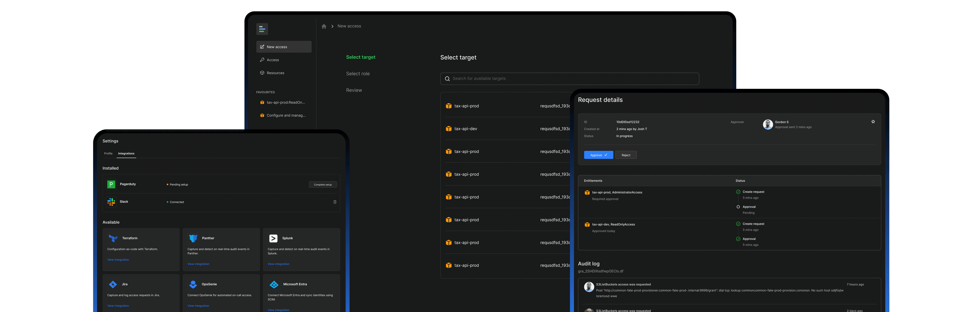Screen dimensions: 980x312
Task: Open Panther View integration link
Action: pyautogui.click(x=198, y=264)
